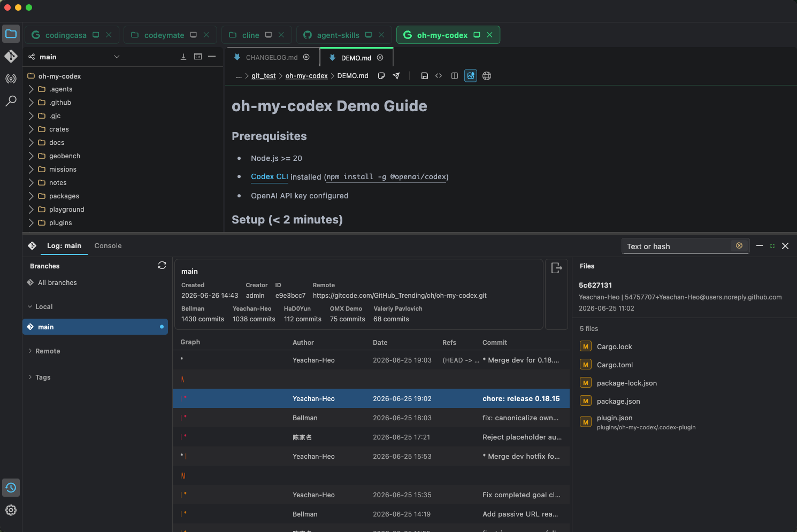Click the sticky note icon after DEMO.md

(381, 76)
